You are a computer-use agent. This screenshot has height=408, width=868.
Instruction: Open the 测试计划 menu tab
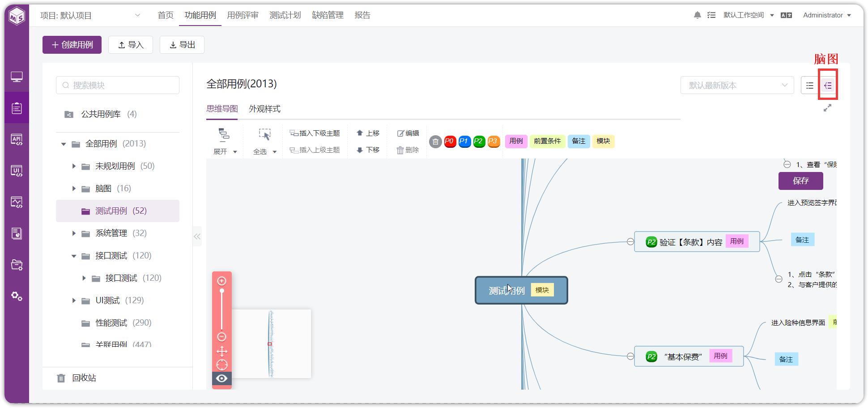pos(285,15)
